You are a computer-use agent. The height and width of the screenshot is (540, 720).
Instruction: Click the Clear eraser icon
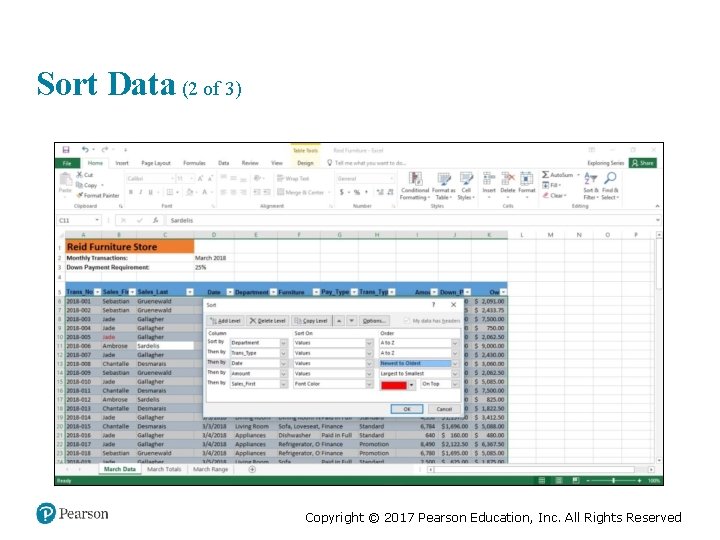coord(546,195)
